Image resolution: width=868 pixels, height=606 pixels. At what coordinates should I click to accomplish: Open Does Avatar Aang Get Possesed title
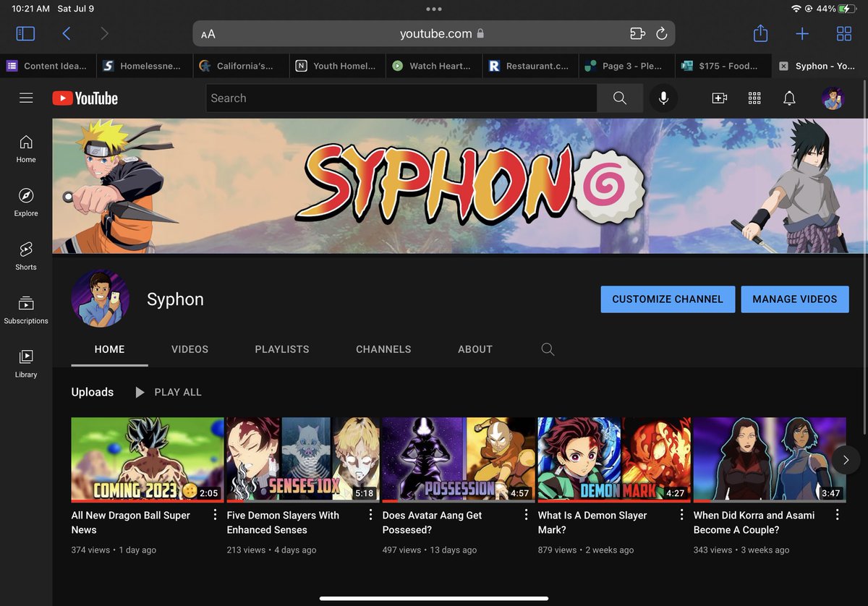pos(433,522)
